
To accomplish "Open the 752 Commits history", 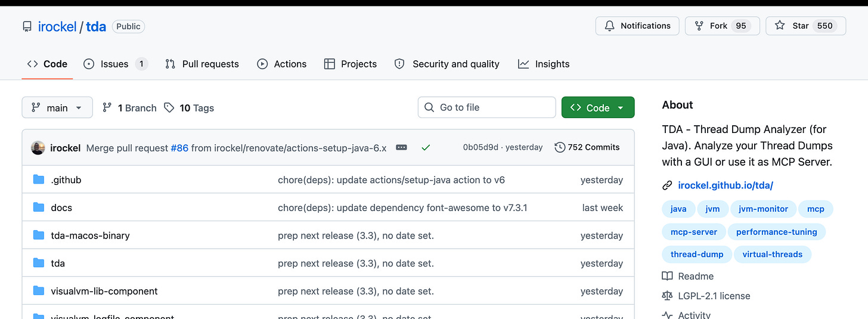I will 587,147.
